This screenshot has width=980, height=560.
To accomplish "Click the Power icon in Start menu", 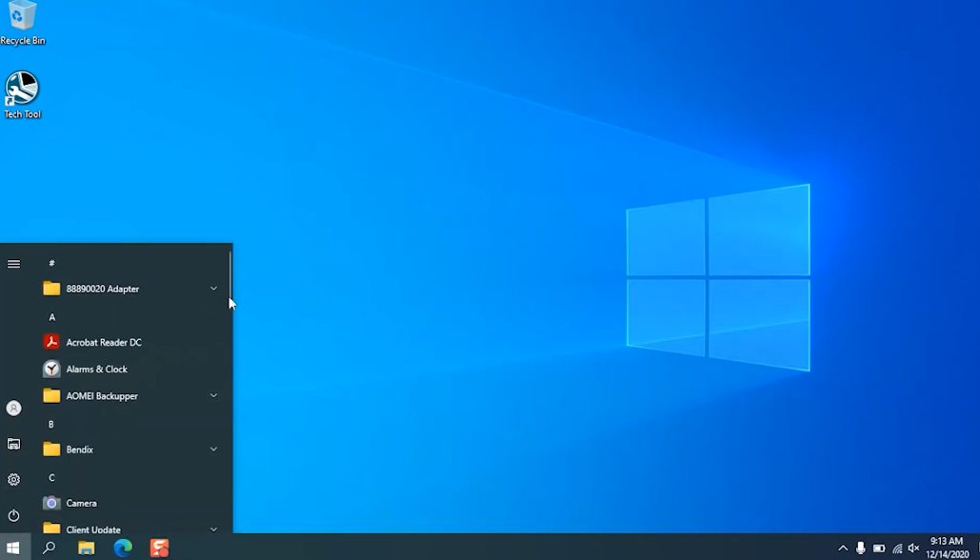I will (13, 515).
